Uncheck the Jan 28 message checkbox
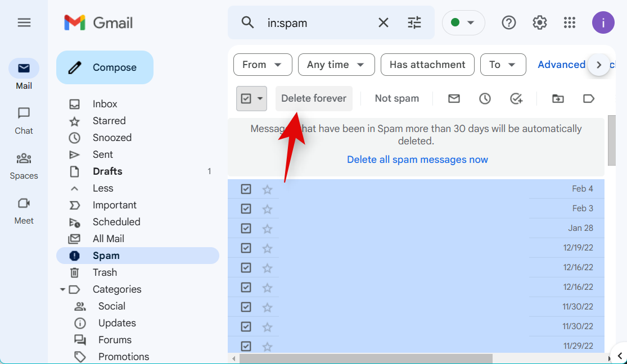627x364 pixels. [x=246, y=228]
